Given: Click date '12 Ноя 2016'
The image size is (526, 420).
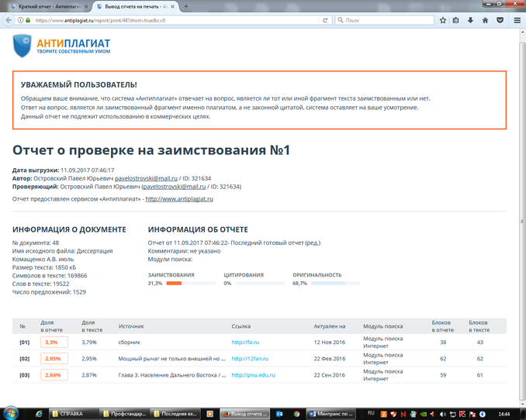Looking at the screenshot, I should point(330,343).
